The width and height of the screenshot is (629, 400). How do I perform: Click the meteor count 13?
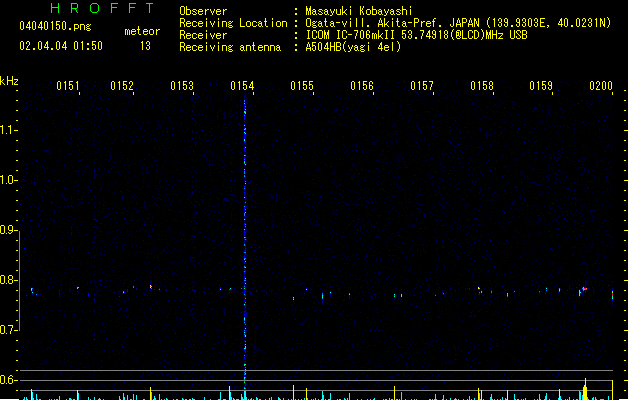pyautogui.click(x=145, y=46)
